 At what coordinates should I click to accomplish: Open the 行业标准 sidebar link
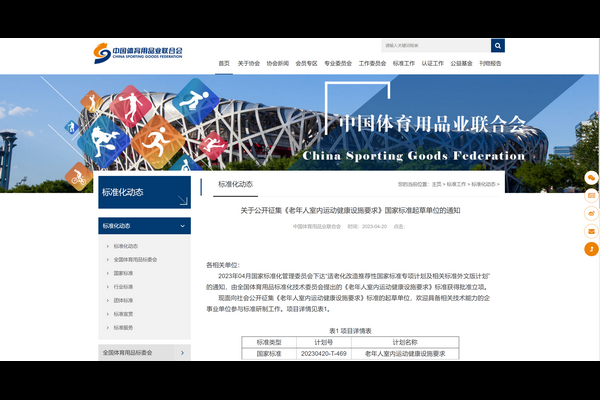[123, 287]
